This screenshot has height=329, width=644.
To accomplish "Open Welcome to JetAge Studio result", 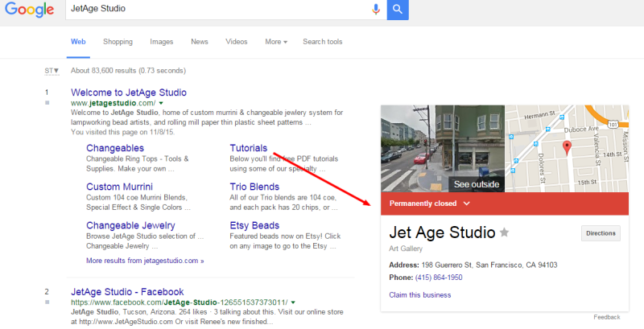I will click(x=129, y=93).
